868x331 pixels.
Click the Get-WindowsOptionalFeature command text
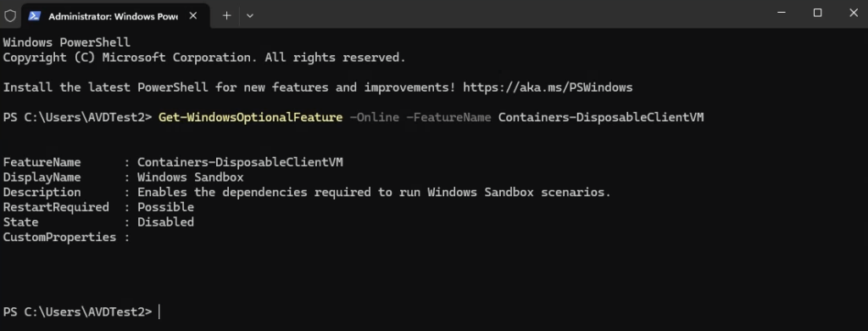tap(250, 117)
